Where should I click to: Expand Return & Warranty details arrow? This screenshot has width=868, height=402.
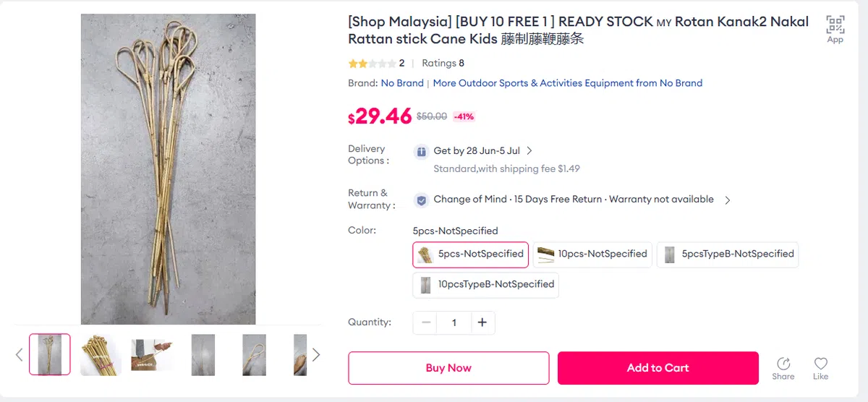coord(728,200)
